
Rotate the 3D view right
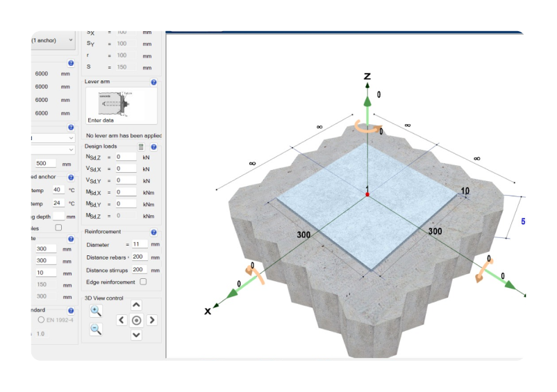[152, 320]
